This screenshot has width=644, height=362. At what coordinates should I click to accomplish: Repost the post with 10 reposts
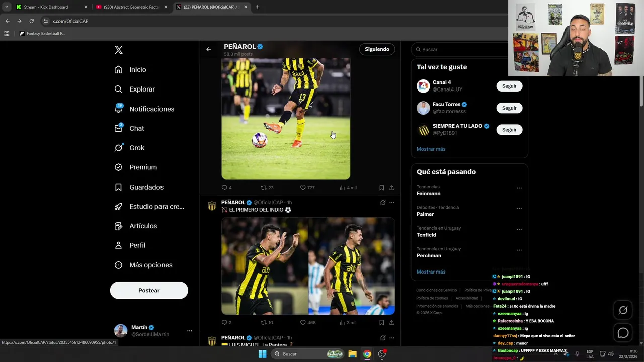[x=267, y=322]
